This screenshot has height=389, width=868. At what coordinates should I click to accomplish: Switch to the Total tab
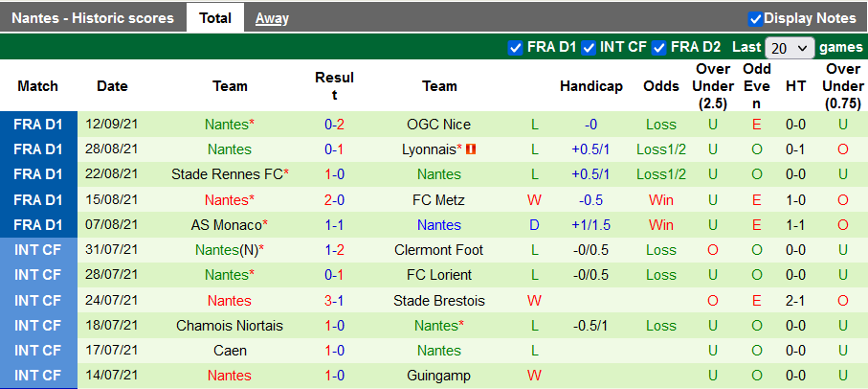(215, 18)
